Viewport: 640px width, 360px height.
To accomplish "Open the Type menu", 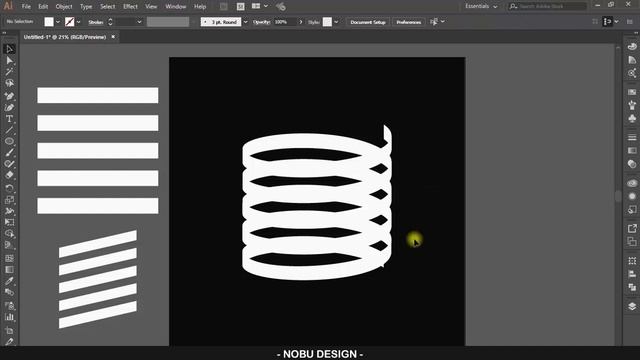I will [86, 7].
